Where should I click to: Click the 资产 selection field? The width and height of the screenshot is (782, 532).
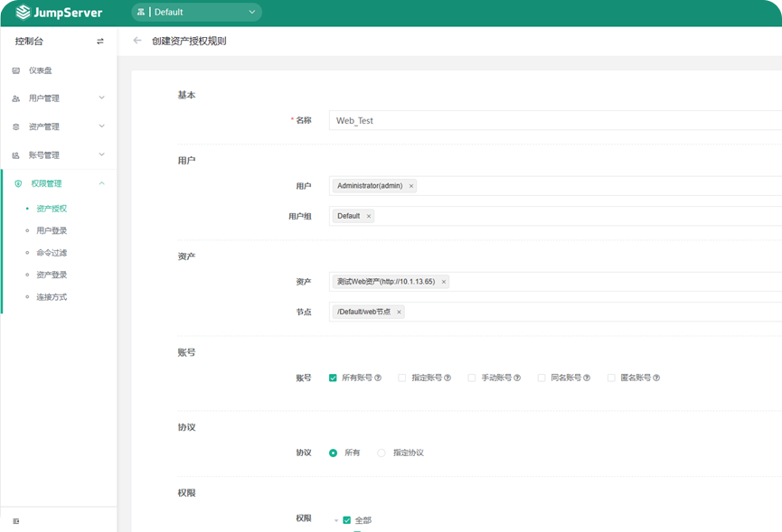click(x=555, y=282)
